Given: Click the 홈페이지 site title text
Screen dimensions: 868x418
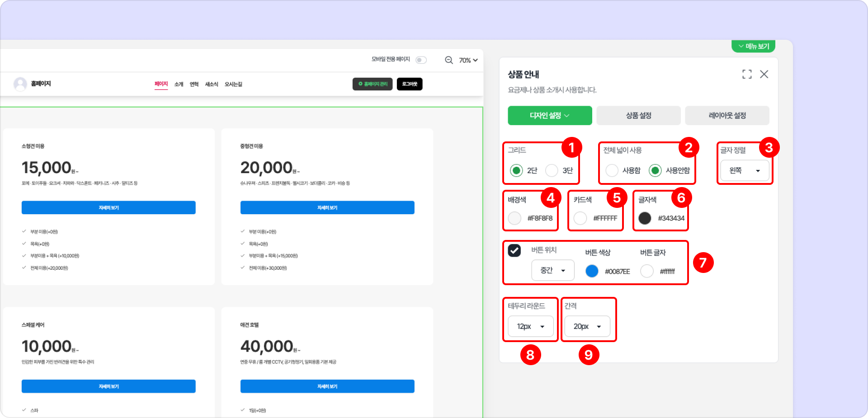Looking at the screenshot, I should coord(41,84).
